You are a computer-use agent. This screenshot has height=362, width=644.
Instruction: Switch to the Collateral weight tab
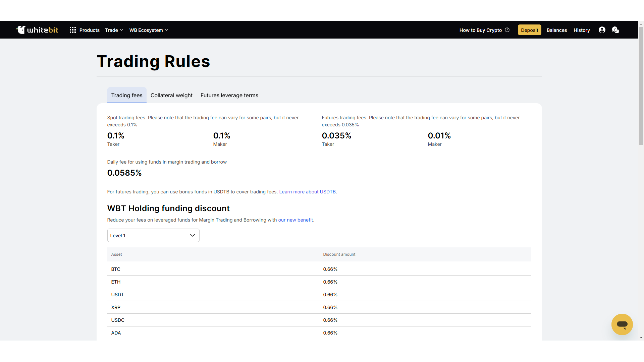coord(171,95)
